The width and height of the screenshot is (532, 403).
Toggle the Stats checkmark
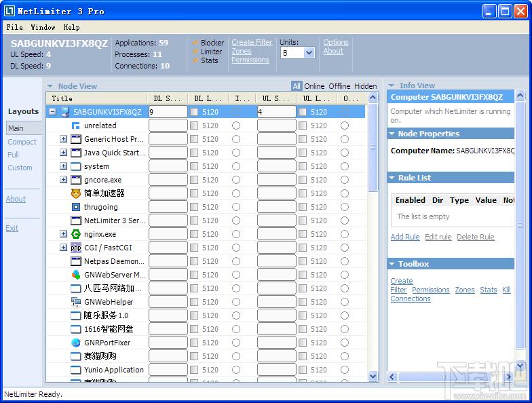point(195,60)
